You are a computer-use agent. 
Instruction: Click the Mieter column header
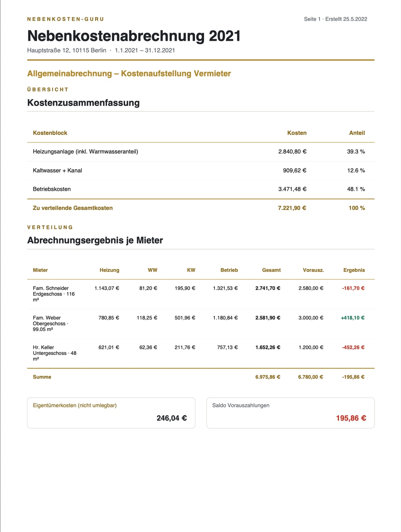point(40,270)
